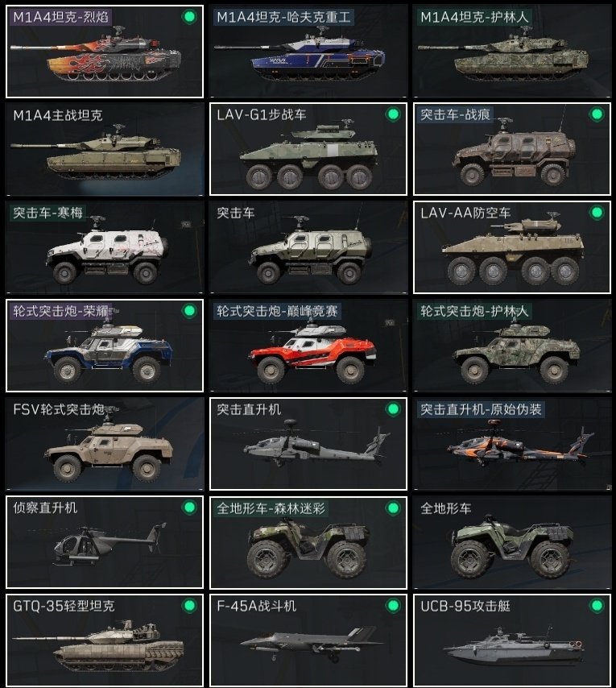The height and width of the screenshot is (688, 616).
Task: Click the green dot on LAV-AA防空车
Action: 597,213
